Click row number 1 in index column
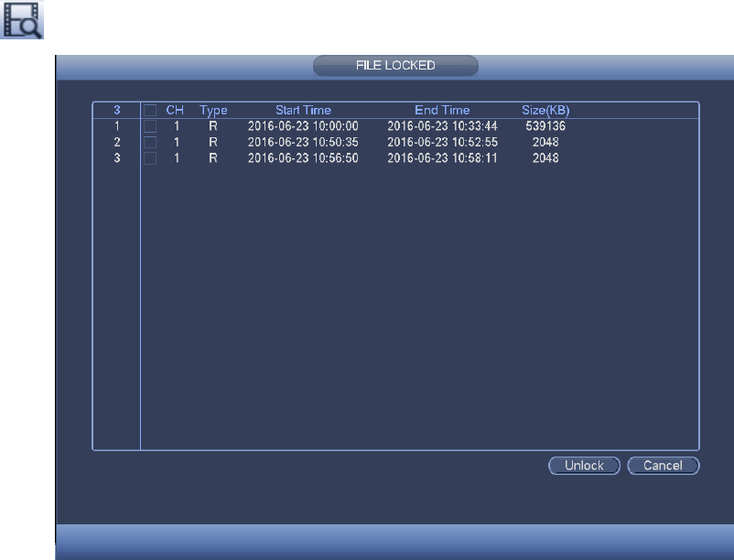 tap(117, 126)
